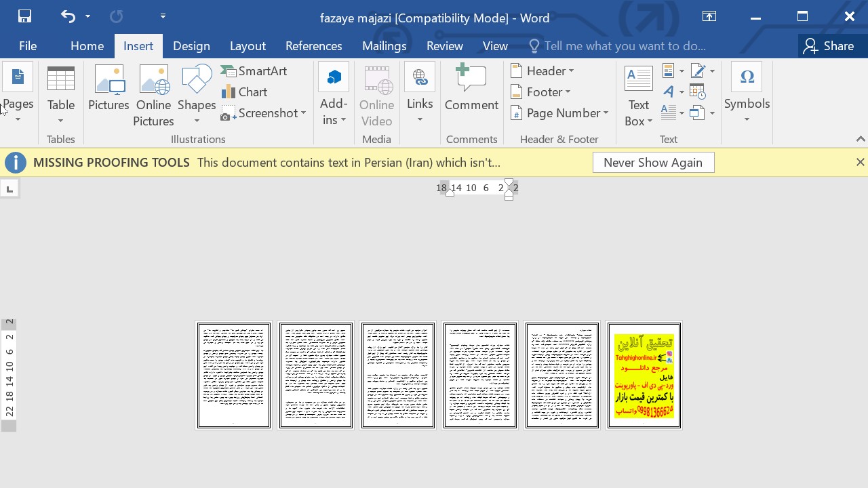This screenshot has width=868, height=488.
Task: Insert an Object from the Text group
Action: tap(702, 113)
